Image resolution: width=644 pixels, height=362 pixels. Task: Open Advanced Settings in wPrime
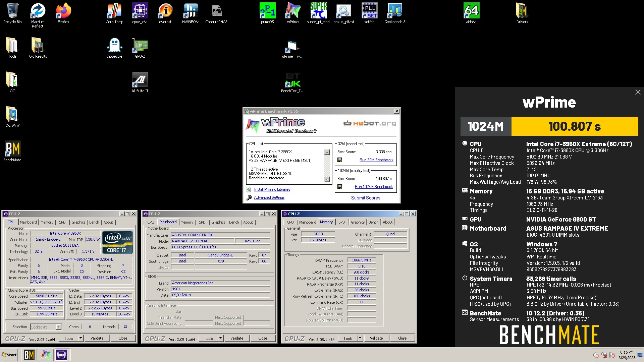point(269,197)
